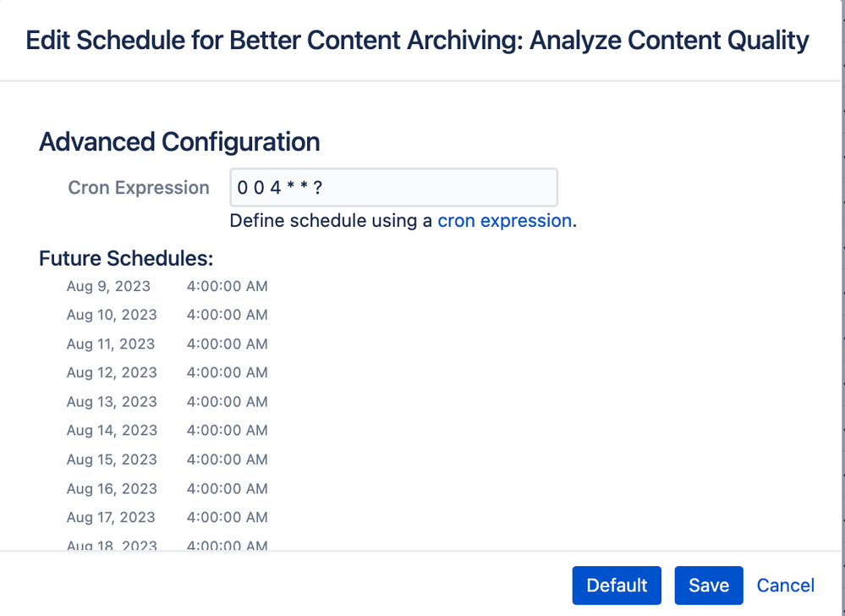Cancel editing the schedule

pyautogui.click(x=785, y=586)
